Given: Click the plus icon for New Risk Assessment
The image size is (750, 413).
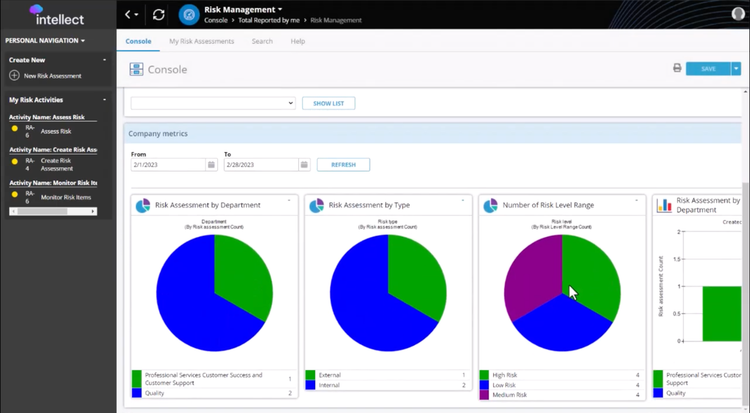Looking at the screenshot, I should click(14, 76).
